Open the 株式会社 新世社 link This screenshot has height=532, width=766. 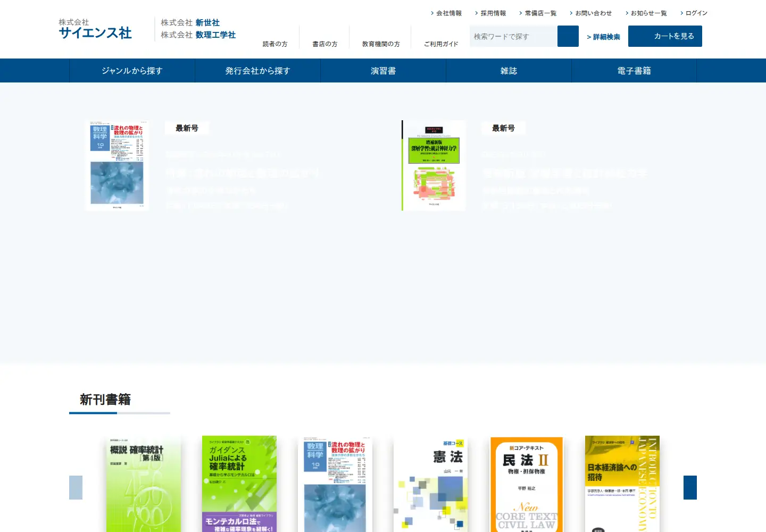click(190, 22)
